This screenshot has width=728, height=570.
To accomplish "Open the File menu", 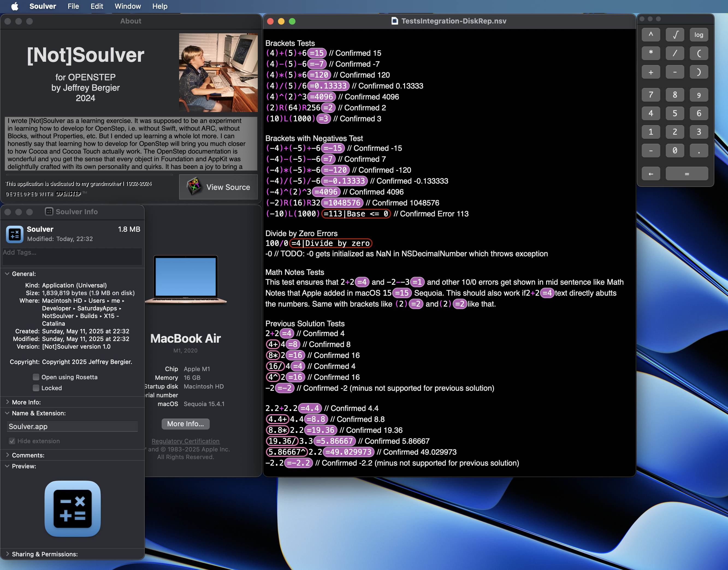I will pyautogui.click(x=73, y=6).
